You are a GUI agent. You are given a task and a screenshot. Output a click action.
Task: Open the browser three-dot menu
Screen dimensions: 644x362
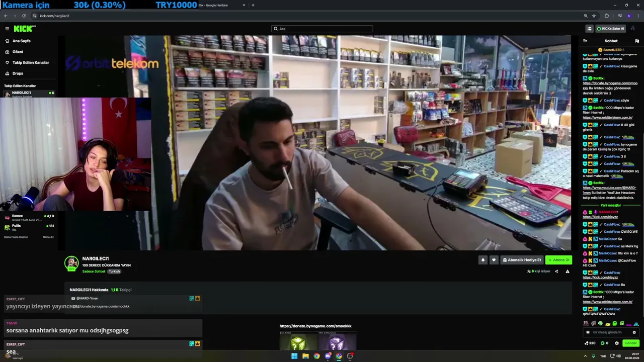tap(637, 16)
